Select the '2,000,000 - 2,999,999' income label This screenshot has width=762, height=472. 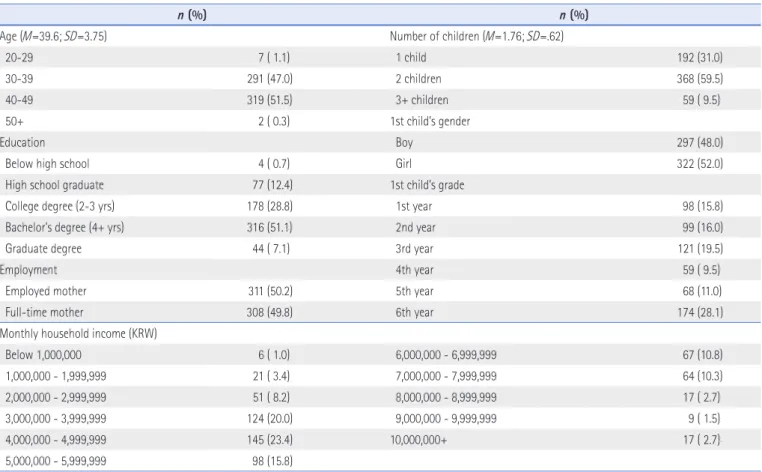click(x=56, y=398)
